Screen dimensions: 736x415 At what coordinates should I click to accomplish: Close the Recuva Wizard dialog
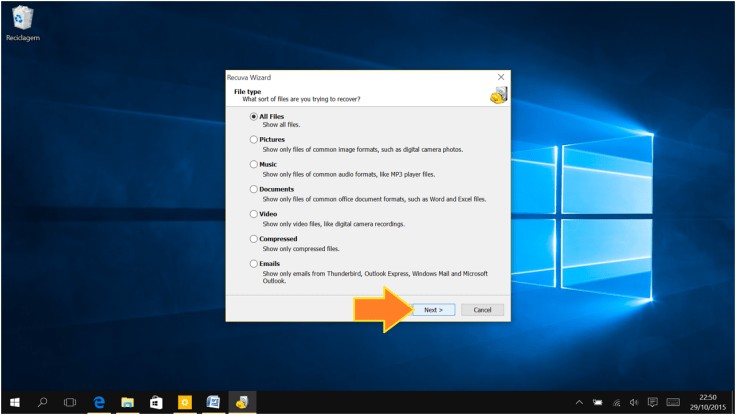(501, 77)
